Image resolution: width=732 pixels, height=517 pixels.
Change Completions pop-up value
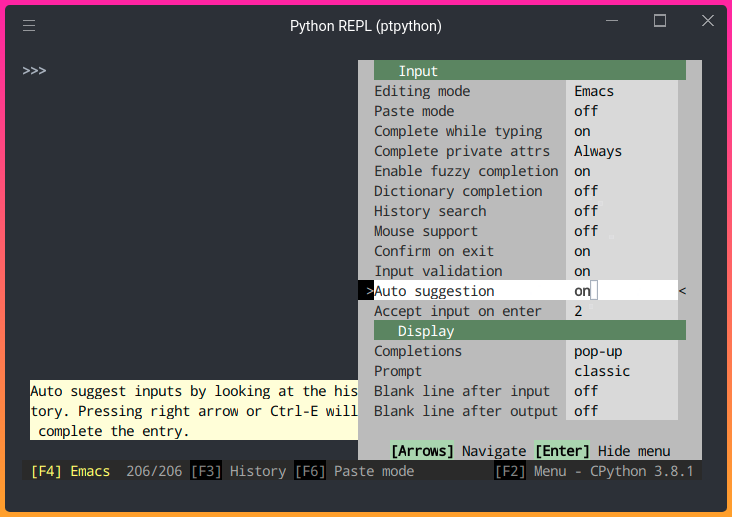click(x=598, y=351)
